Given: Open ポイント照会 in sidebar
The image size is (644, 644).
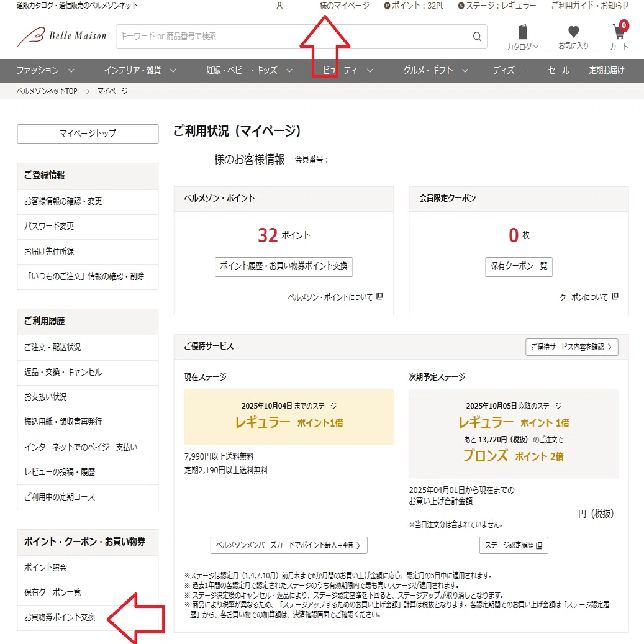Looking at the screenshot, I should [x=88, y=568].
